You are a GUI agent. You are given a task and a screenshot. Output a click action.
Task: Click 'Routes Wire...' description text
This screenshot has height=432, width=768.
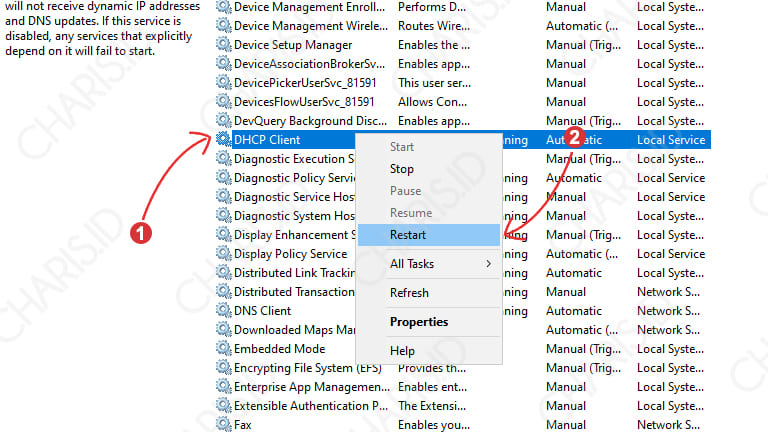pos(433,26)
